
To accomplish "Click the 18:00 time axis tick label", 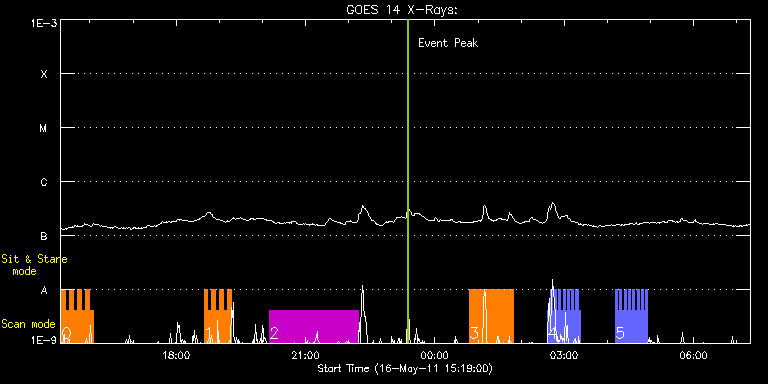I will (x=176, y=355).
